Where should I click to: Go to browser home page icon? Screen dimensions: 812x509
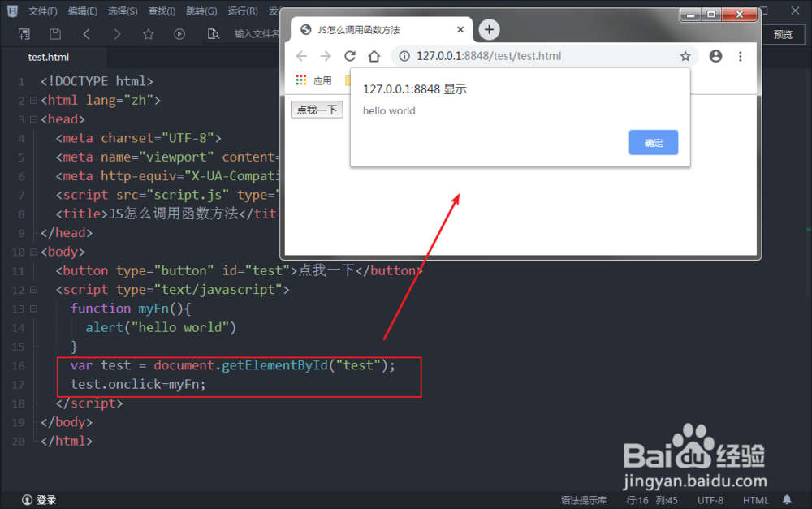tap(374, 56)
